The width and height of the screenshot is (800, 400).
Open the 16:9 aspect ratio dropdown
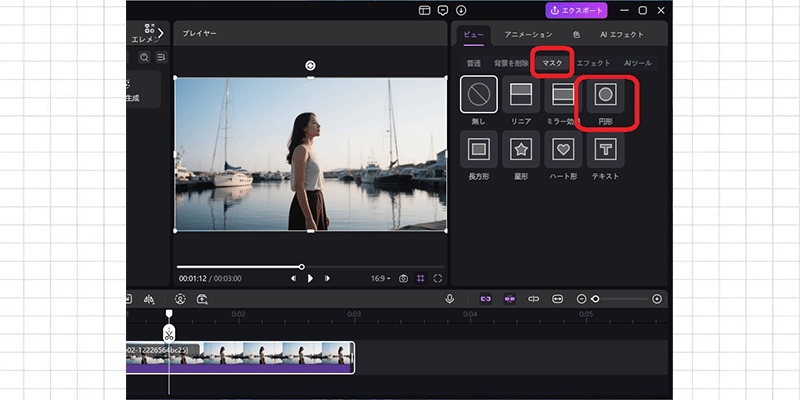tap(381, 278)
